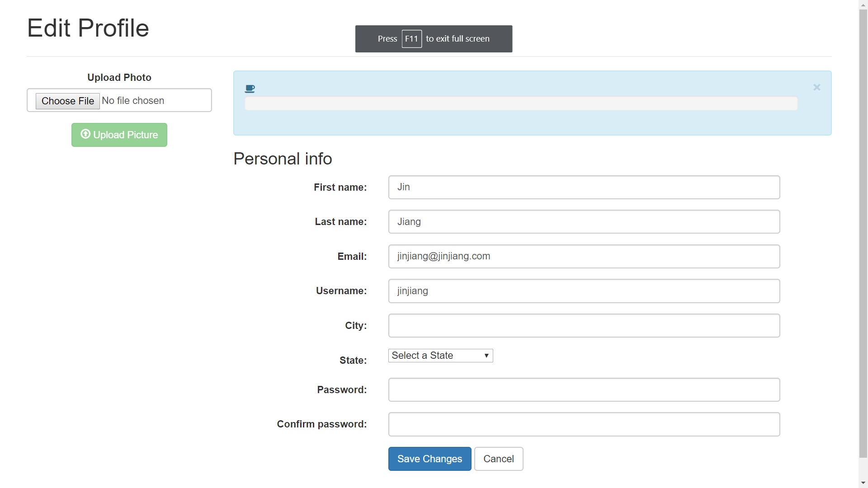The width and height of the screenshot is (868, 488).
Task: Focus the Last name input
Action: (x=584, y=222)
